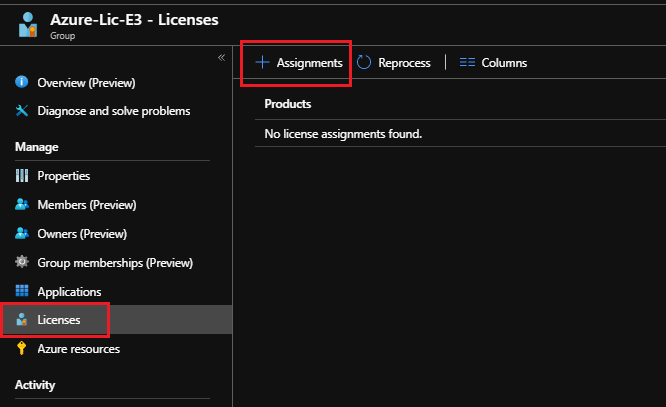Click the Azure resources key icon
666x407 pixels.
click(21, 349)
